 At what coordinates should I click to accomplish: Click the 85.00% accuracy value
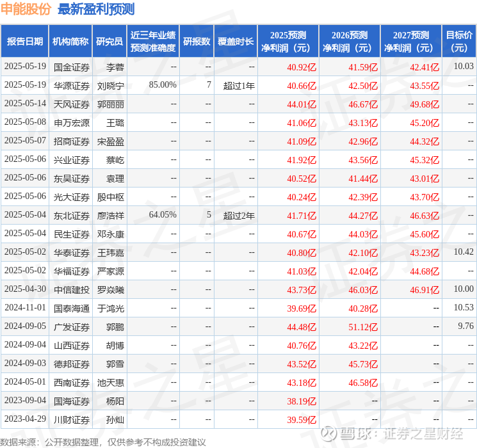[x=163, y=85]
